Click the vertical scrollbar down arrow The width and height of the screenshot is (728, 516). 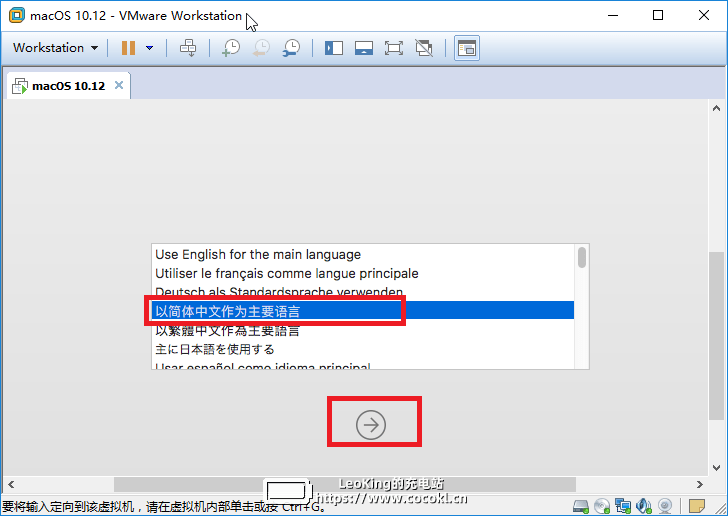point(716,468)
